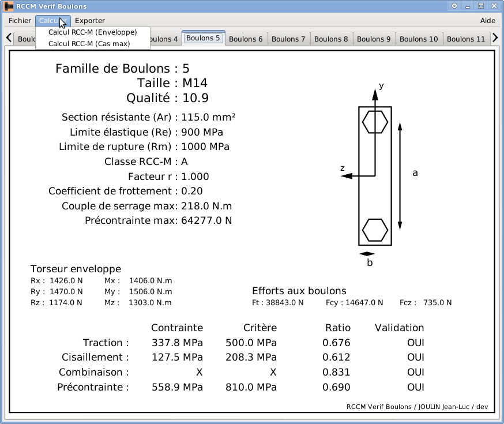This screenshot has height=424, width=504.
Task: Switch to the Boulons 7 tab
Action: [288, 39]
